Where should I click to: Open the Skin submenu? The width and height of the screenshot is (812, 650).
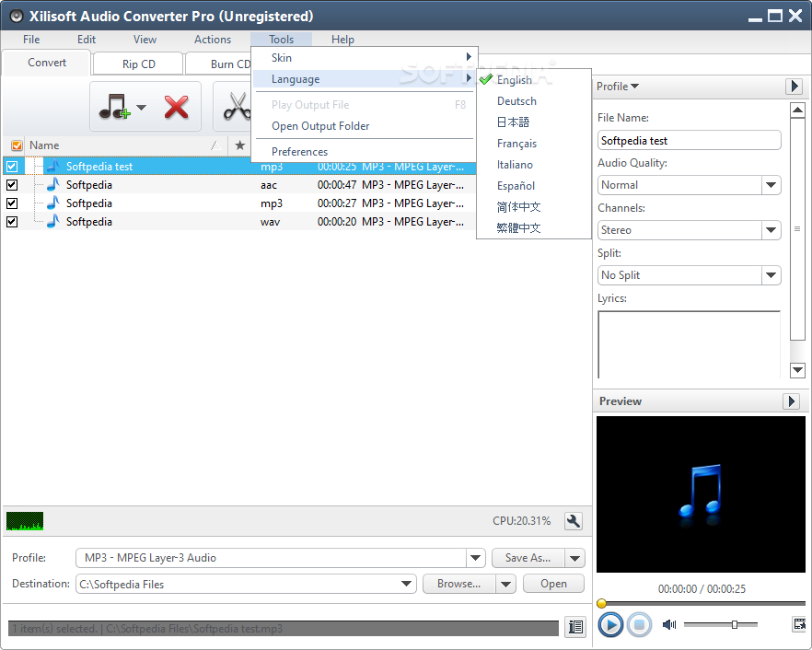(x=364, y=57)
